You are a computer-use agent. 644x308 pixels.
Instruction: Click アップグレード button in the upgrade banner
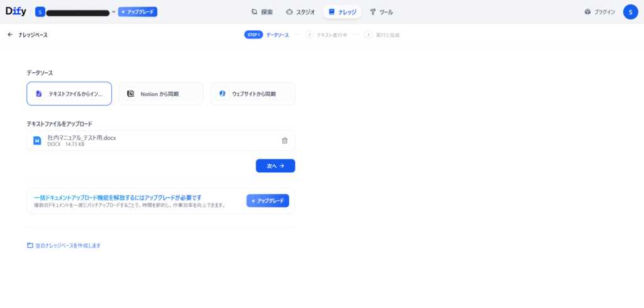click(x=268, y=201)
